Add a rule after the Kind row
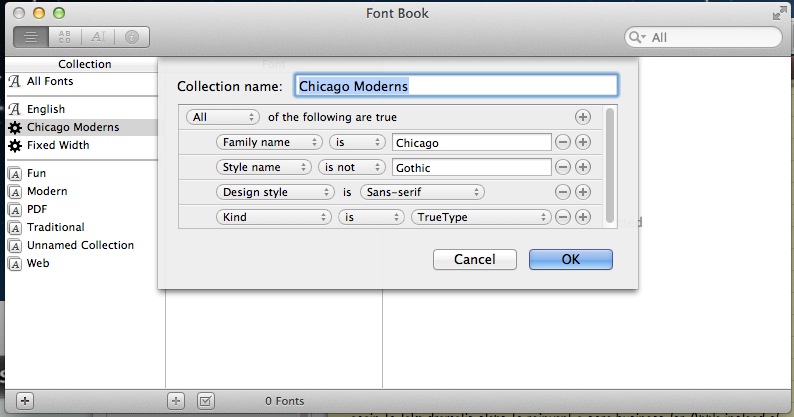Viewport: 794px width, 417px height. point(583,217)
